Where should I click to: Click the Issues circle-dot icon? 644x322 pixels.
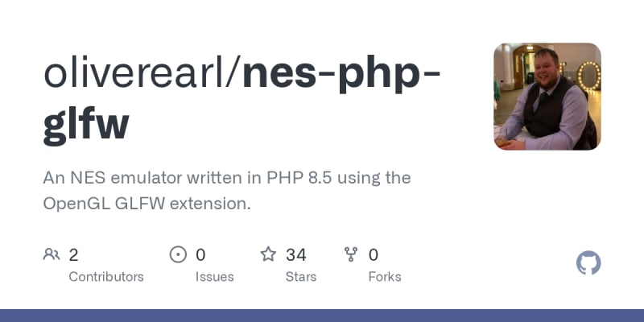coord(178,255)
